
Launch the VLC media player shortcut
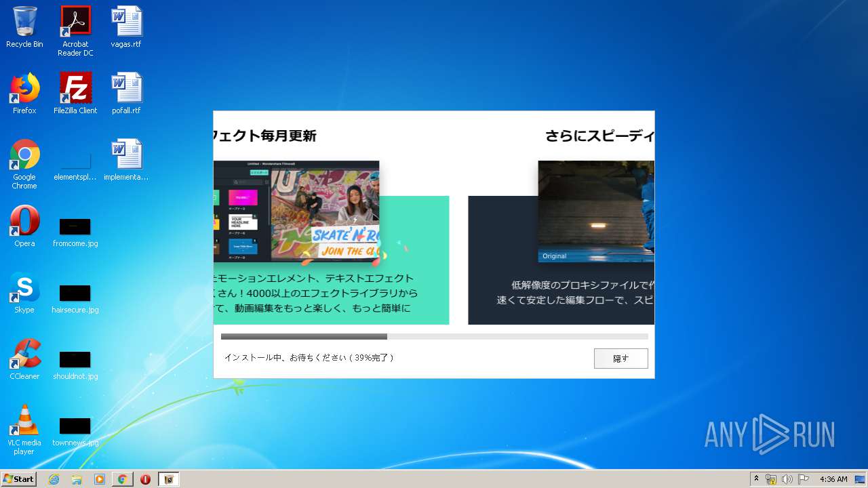(x=24, y=430)
